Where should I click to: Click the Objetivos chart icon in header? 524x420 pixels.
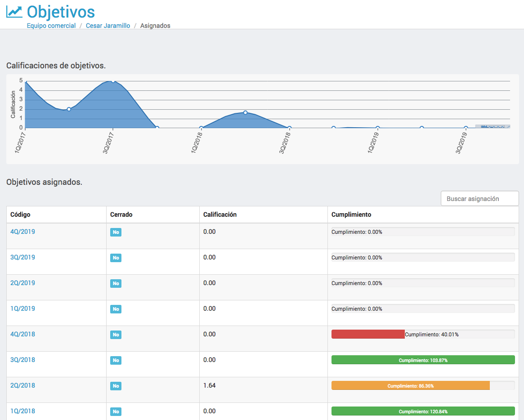pyautogui.click(x=14, y=12)
